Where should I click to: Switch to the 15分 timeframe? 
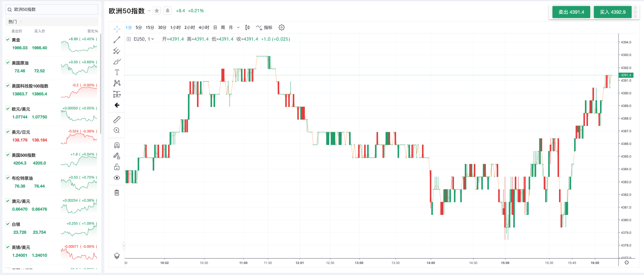tap(150, 28)
